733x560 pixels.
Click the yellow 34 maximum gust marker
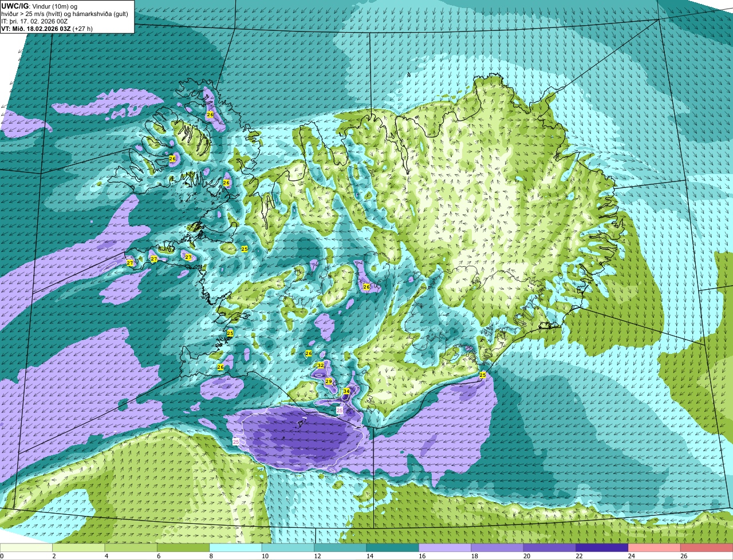[346, 391]
